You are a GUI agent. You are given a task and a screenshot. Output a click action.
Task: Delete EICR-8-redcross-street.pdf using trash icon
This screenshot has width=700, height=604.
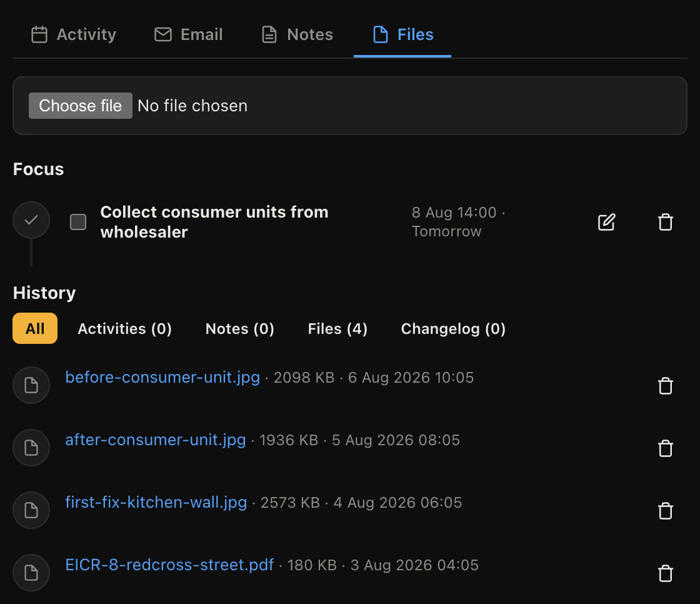tap(665, 573)
